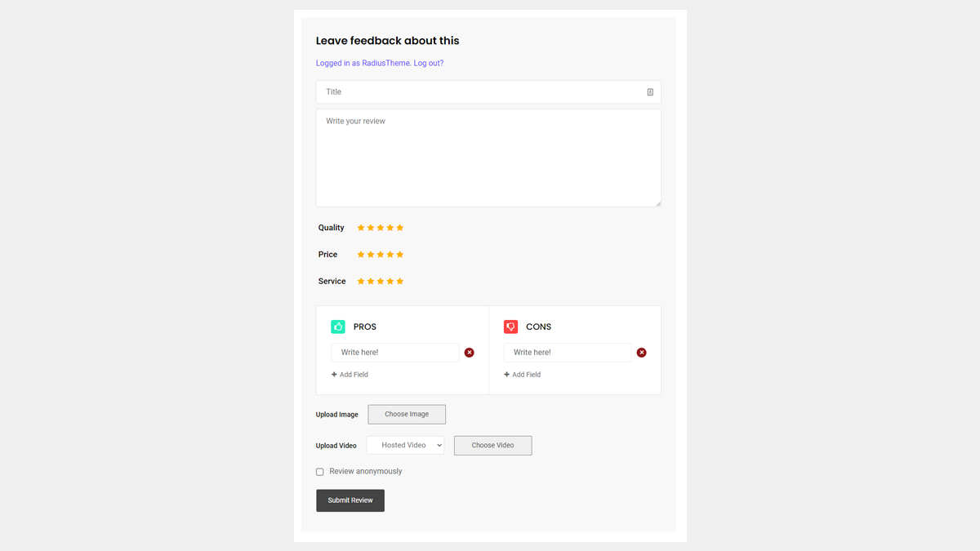Screen dimensions: 980x551
Task: Click the Leave feedback about this heading
Action: (x=388, y=41)
